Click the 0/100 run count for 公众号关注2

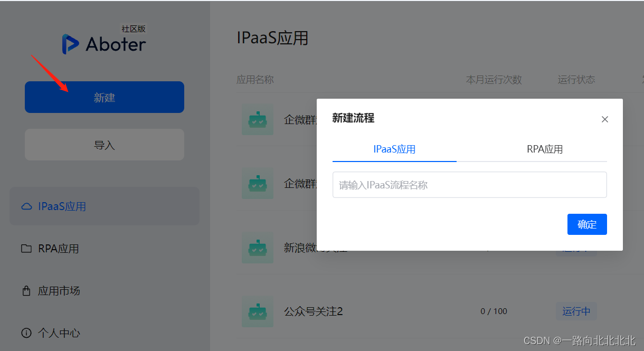[x=494, y=311]
